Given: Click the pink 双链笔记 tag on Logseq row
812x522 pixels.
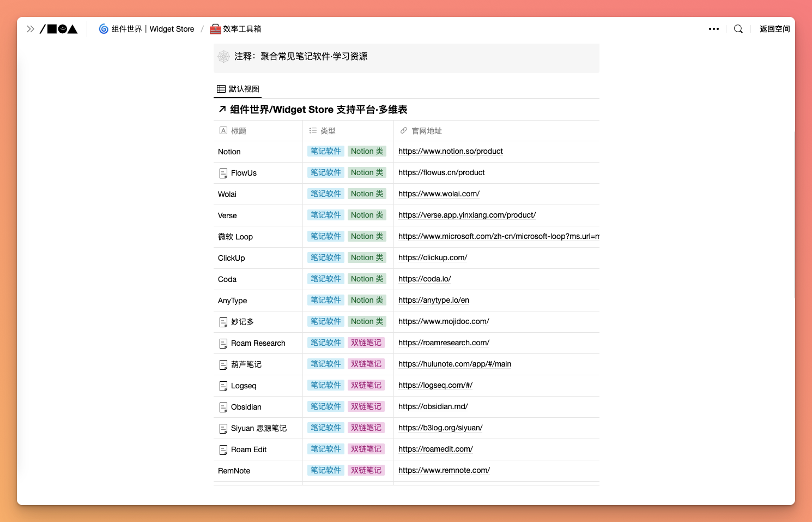Looking at the screenshot, I should coord(366,385).
